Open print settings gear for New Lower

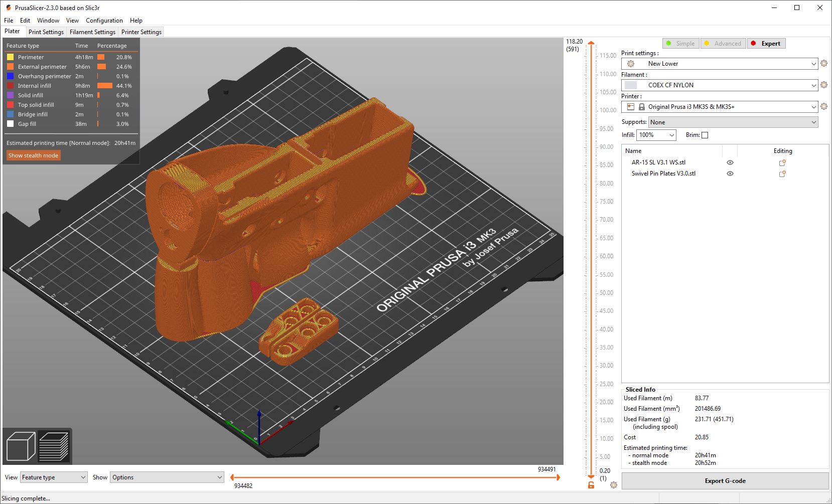coord(823,64)
